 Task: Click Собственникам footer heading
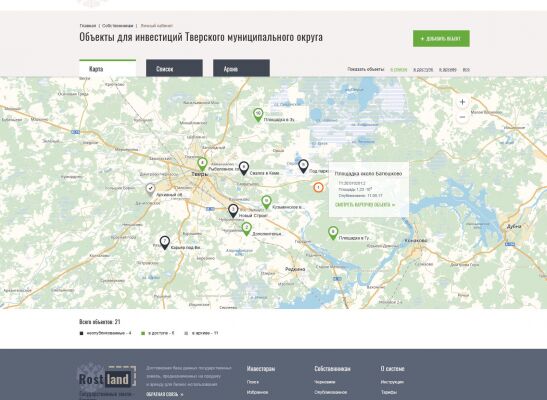[332, 369]
